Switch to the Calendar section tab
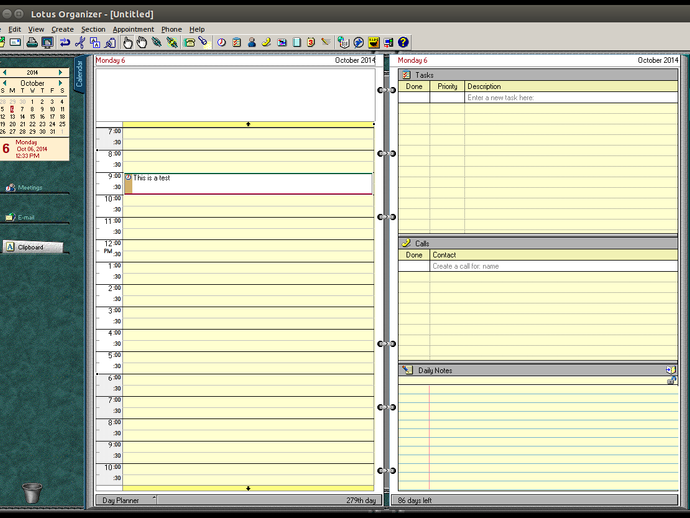Screen dimensions: 690x518 [80, 74]
